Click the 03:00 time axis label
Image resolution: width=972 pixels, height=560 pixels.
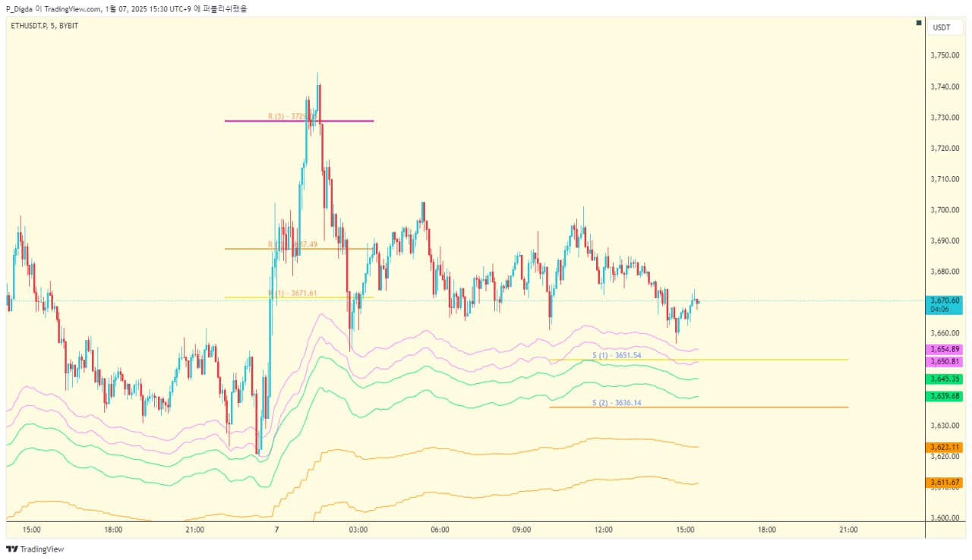click(x=358, y=530)
